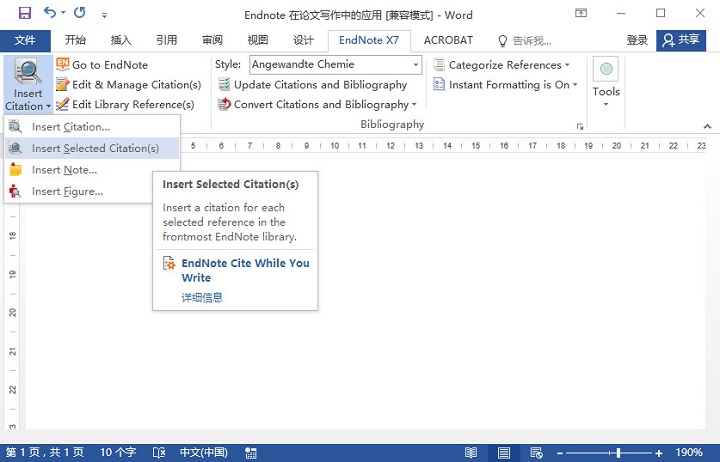The image size is (720, 462).
Task: Switch to Print Layout view button
Action: point(504,453)
